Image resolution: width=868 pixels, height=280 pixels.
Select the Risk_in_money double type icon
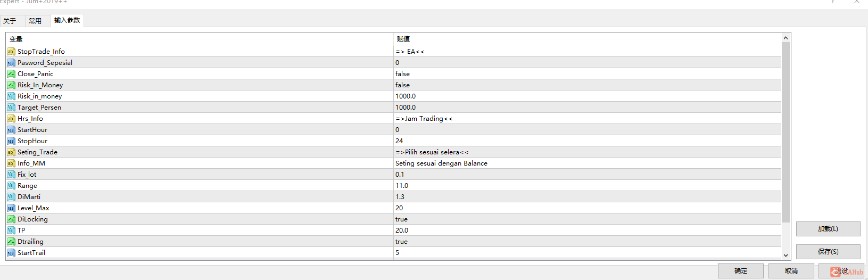(11, 96)
